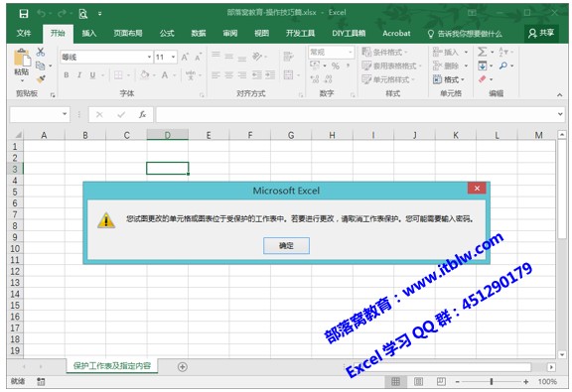The width and height of the screenshot is (572, 392).
Task: Open the number format dropdown
Action: pyautogui.click(x=350, y=53)
